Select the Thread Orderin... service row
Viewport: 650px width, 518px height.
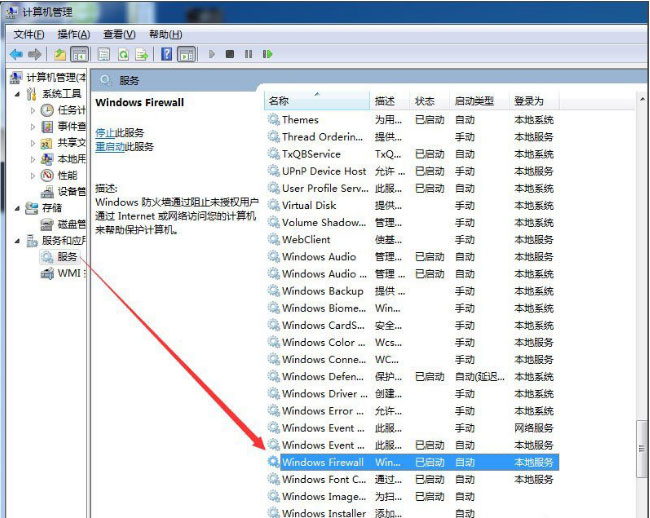(412, 137)
